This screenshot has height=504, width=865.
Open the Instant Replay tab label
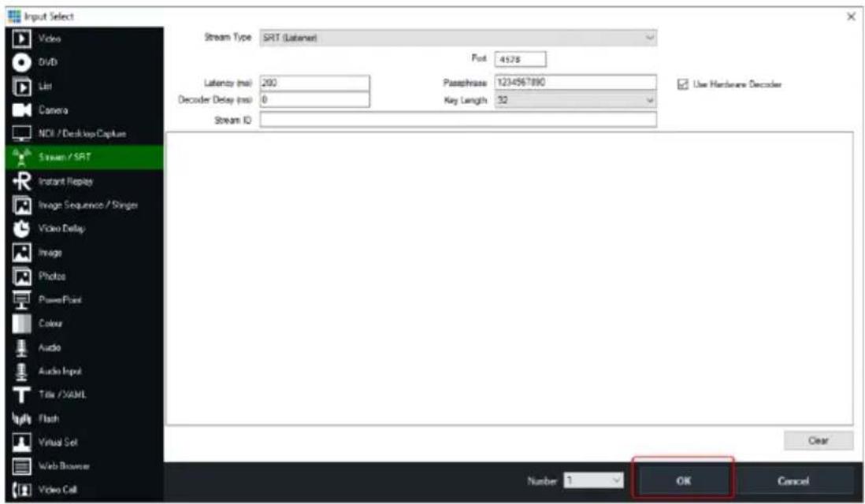click(x=65, y=181)
